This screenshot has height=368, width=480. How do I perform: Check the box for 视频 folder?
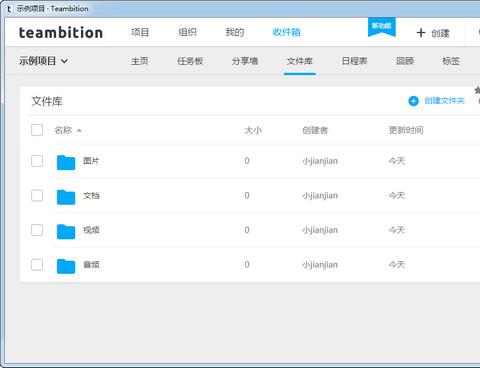[x=37, y=230]
